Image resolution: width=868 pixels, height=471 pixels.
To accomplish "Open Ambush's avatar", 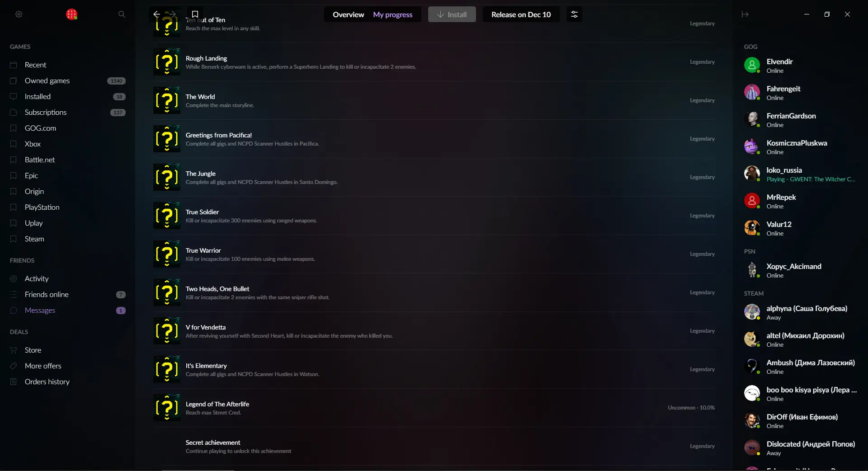I will pyautogui.click(x=752, y=366).
